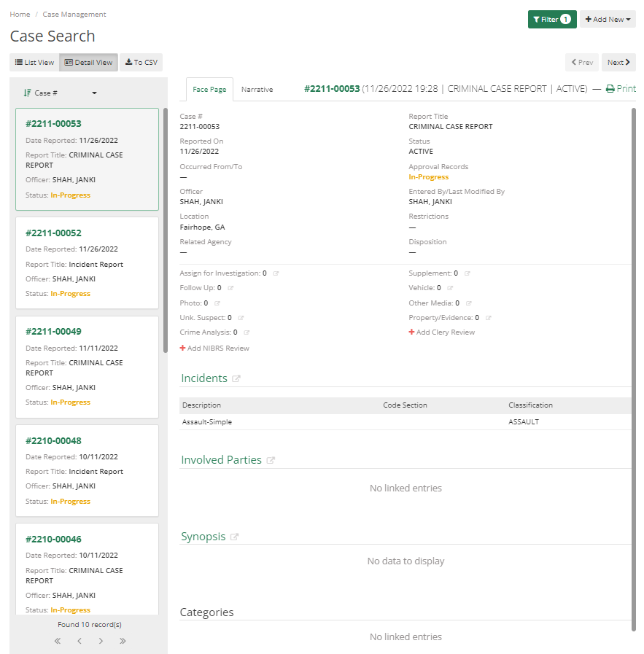644x654 pixels.
Task: Activate Detail View mode
Action: tap(88, 62)
